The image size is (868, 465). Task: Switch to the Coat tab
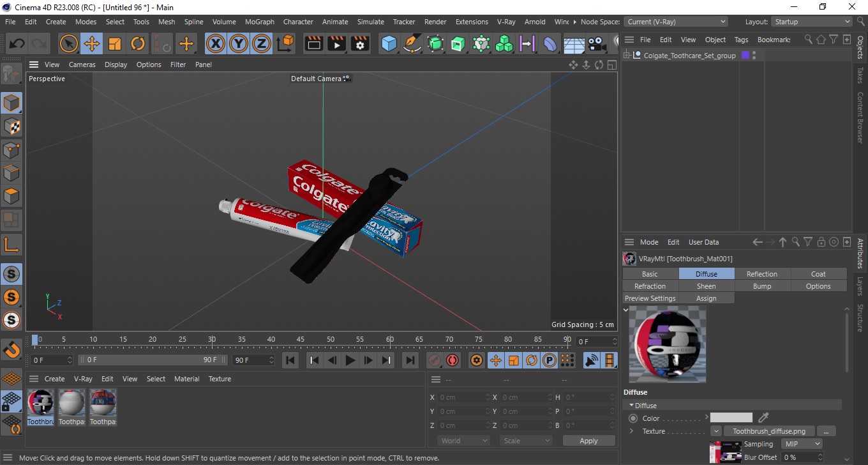818,274
